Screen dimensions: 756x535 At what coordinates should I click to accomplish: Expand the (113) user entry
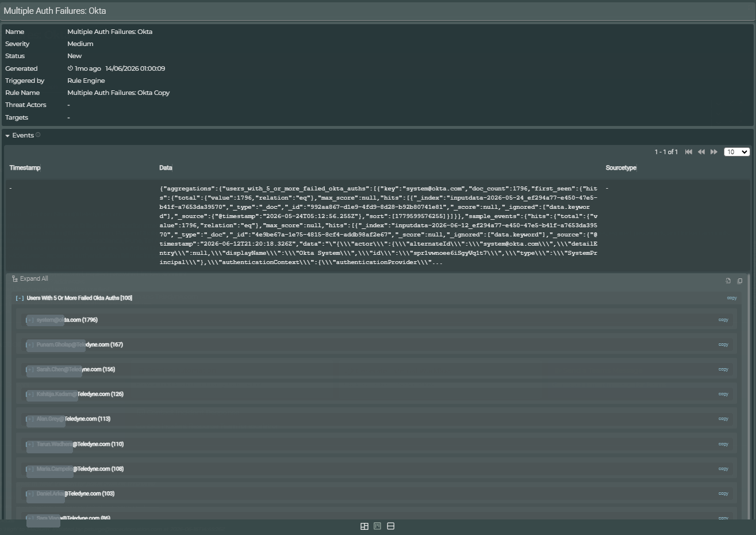pyautogui.click(x=30, y=419)
